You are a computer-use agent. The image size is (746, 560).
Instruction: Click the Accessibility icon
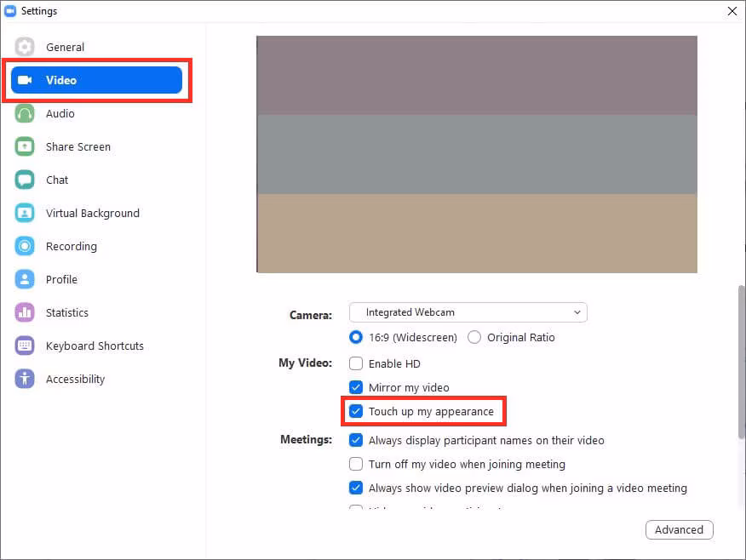pos(25,379)
